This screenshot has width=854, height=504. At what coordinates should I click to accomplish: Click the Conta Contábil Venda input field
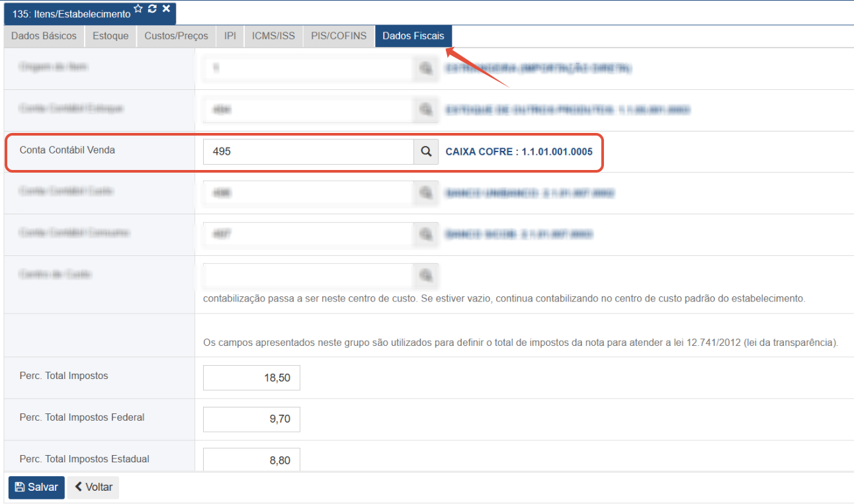(x=308, y=151)
